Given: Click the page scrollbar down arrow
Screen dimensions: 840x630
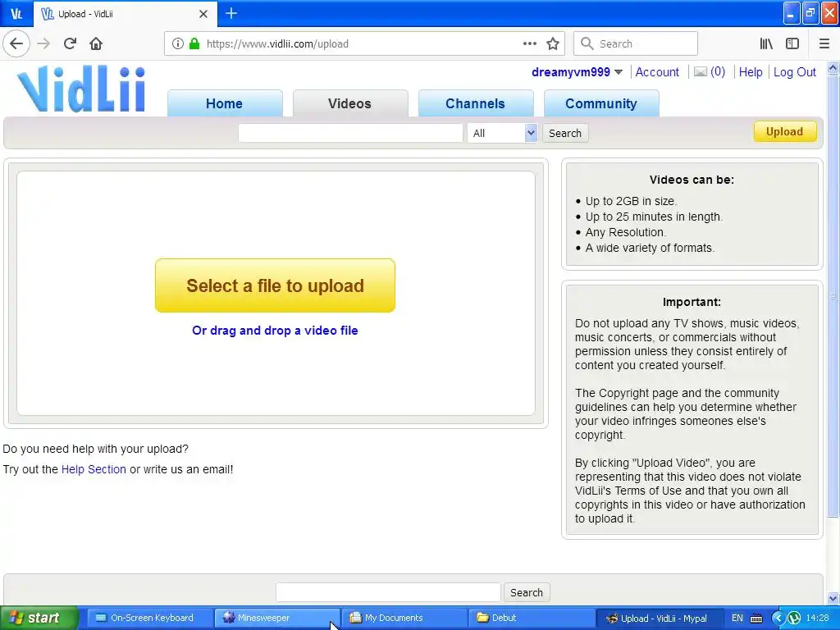Looking at the screenshot, I should tap(833, 598).
